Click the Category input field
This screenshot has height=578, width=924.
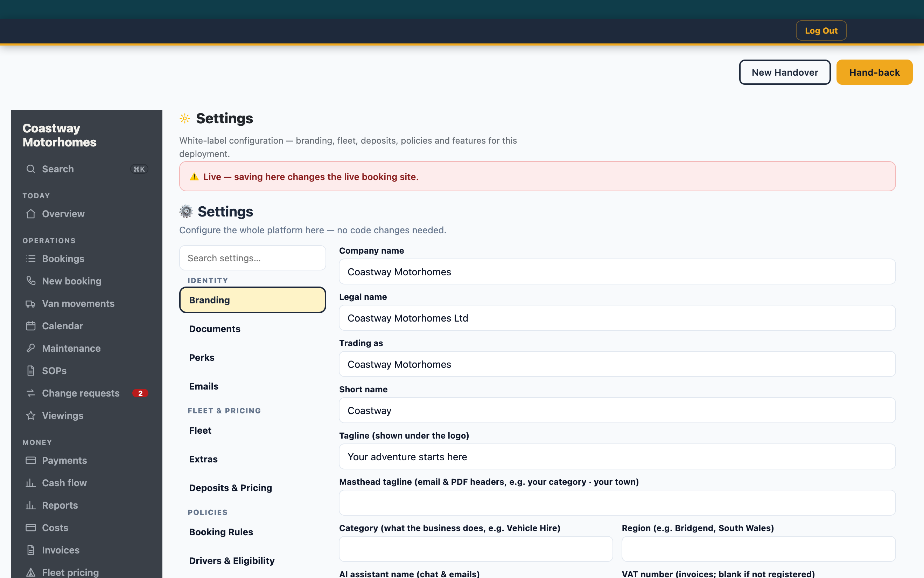coord(476,549)
